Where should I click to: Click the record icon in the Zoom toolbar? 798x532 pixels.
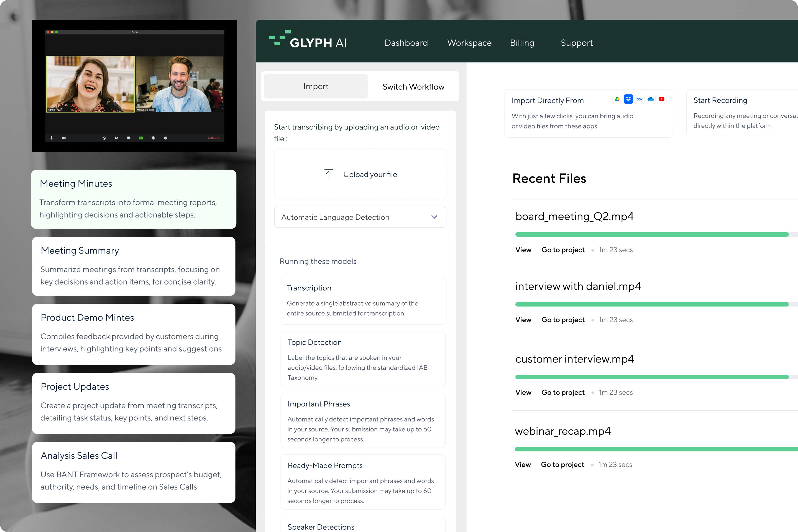pos(153,138)
